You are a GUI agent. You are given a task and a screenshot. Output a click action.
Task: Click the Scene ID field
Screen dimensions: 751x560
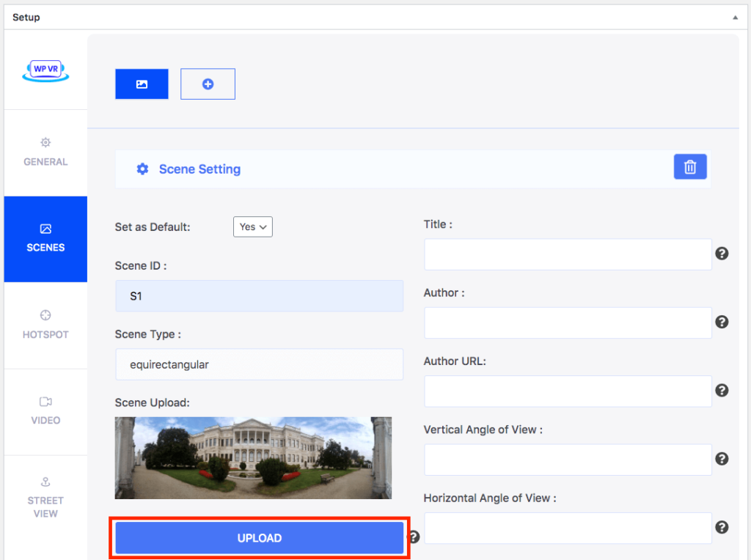pyautogui.click(x=259, y=296)
